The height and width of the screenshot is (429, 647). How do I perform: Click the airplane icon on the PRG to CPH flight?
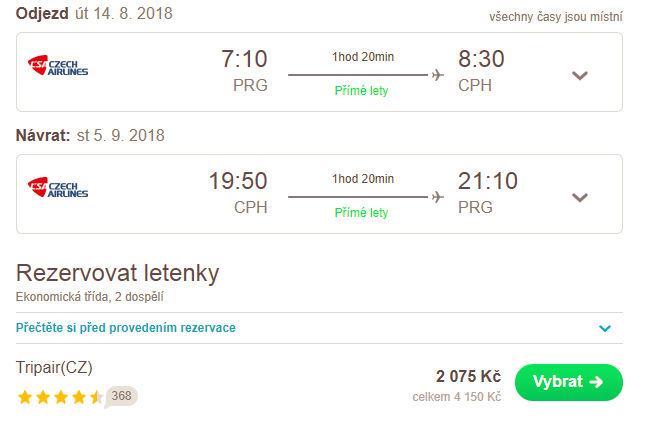point(437,75)
